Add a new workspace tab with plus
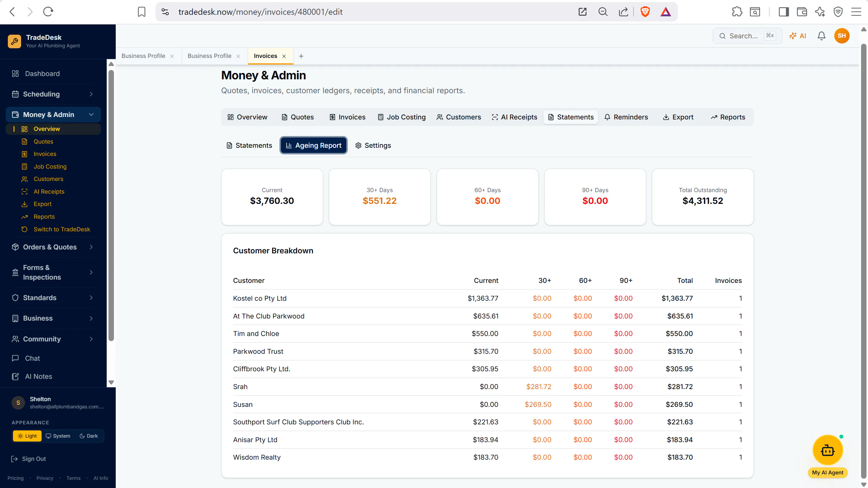 [x=301, y=56]
